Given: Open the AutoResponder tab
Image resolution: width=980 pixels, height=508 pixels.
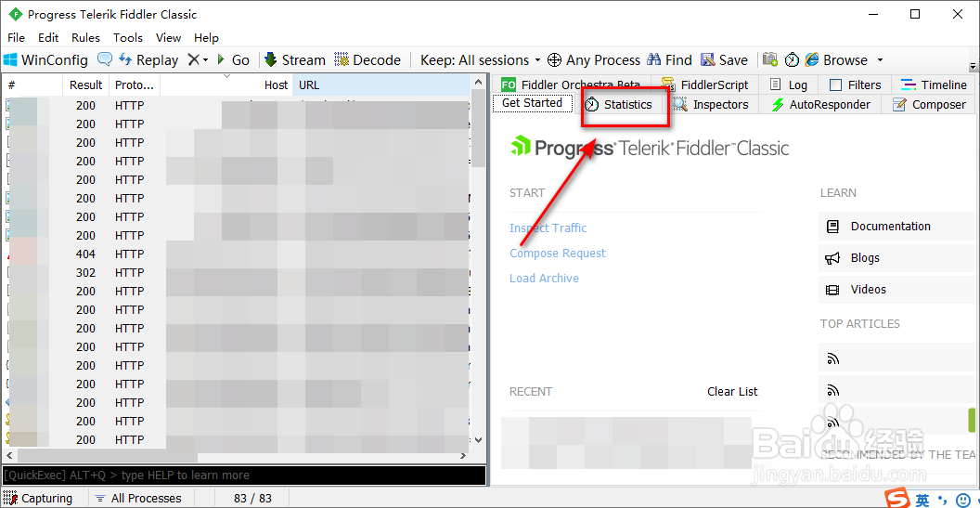Looking at the screenshot, I should 820,104.
